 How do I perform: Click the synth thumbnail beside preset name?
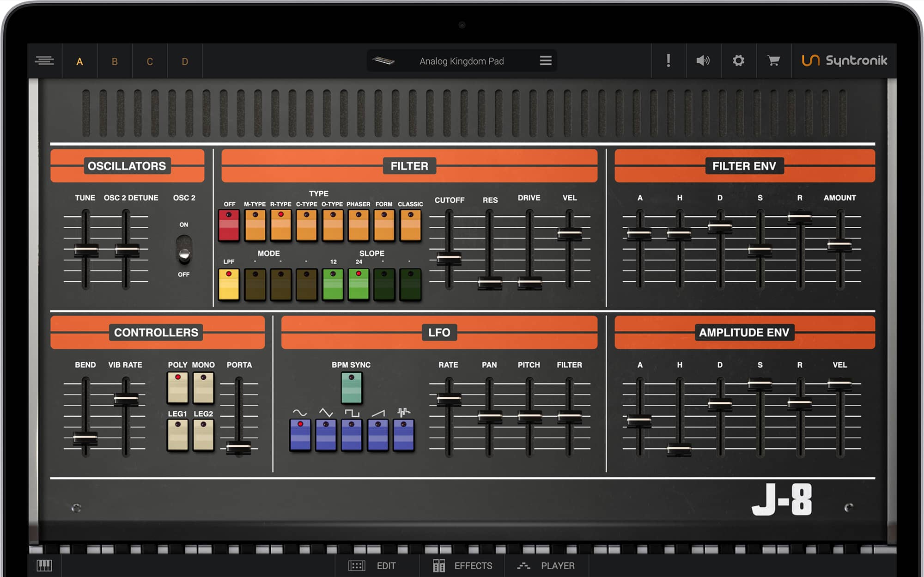click(383, 61)
